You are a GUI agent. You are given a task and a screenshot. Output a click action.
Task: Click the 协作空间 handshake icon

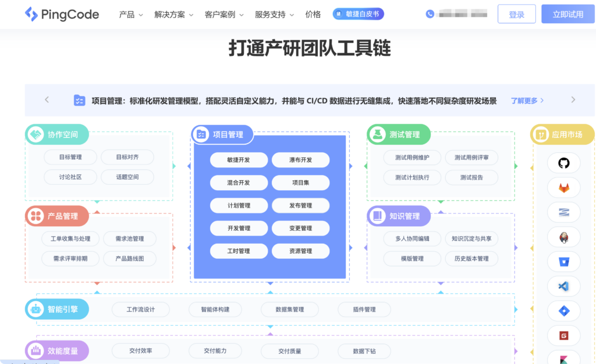pos(37,134)
